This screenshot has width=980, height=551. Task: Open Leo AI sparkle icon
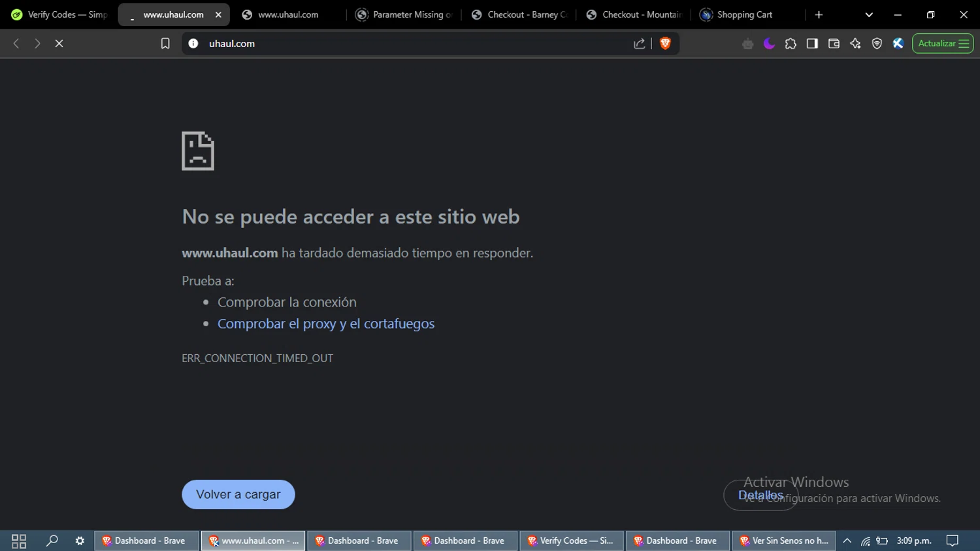point(855,43)
